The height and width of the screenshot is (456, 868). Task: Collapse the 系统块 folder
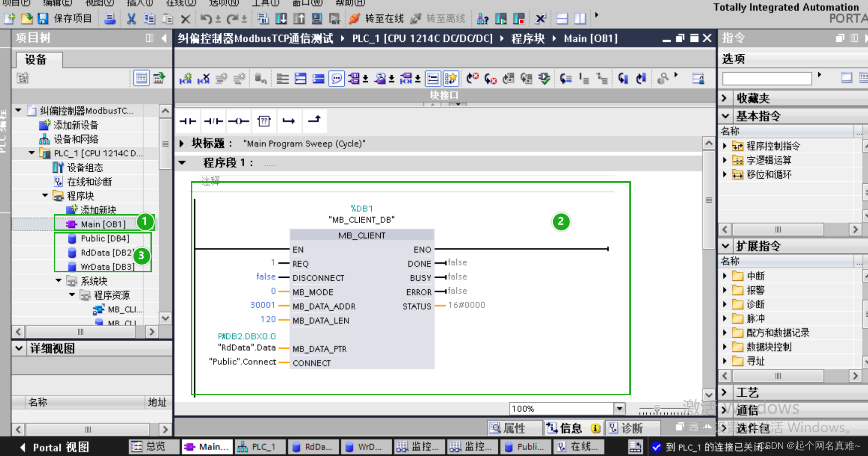click(x=58, y=280)
